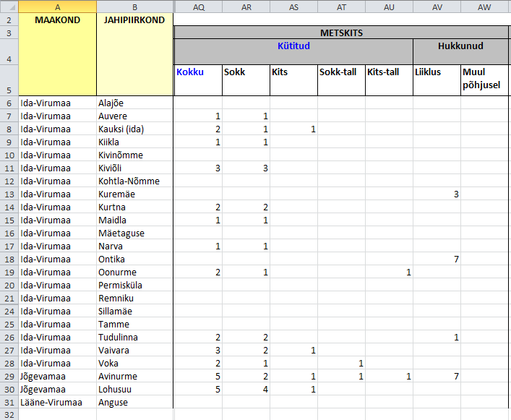
Task: Select the Kiviõli district cell
Action: tap(134, 168)
